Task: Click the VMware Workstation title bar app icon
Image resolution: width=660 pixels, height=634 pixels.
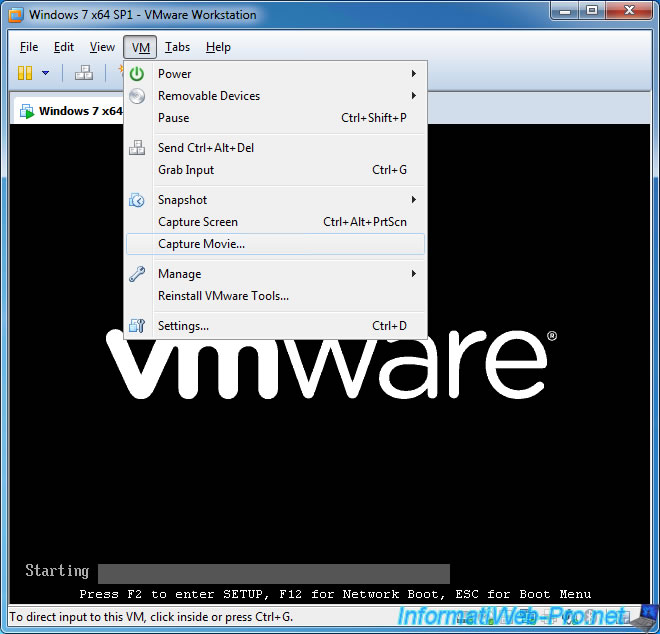Action: point(16,15)
